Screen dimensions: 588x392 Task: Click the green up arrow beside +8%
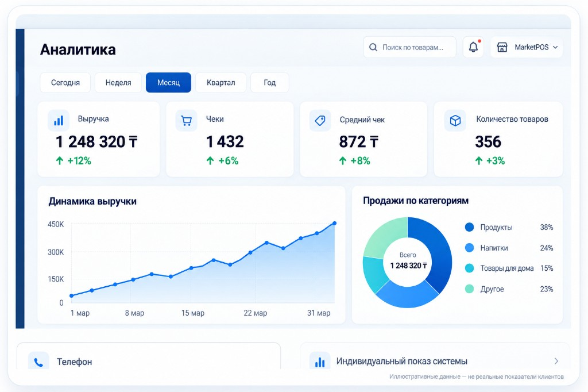point(343,161)
